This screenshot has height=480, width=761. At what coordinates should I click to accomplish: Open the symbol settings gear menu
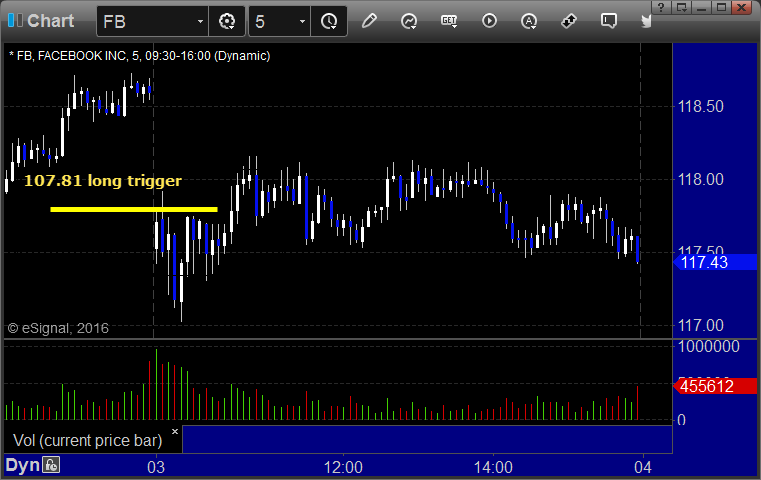pos(227,21)
